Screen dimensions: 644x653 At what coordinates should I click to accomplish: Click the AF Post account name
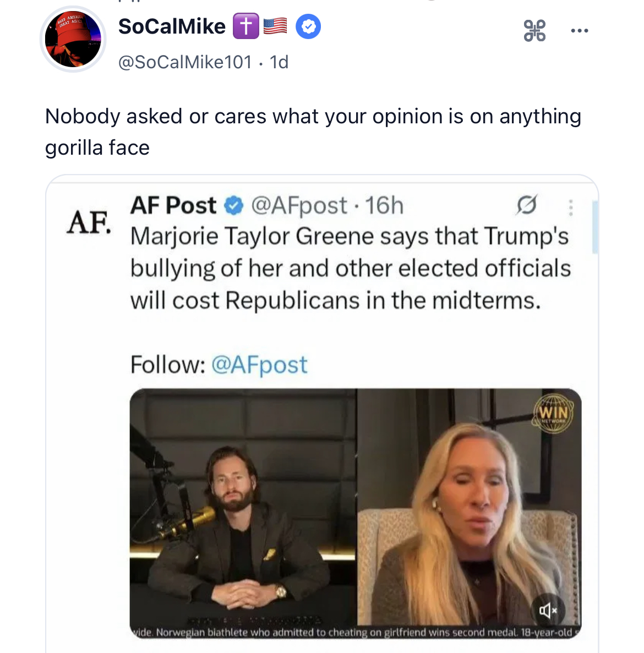(x=173, y=205)
